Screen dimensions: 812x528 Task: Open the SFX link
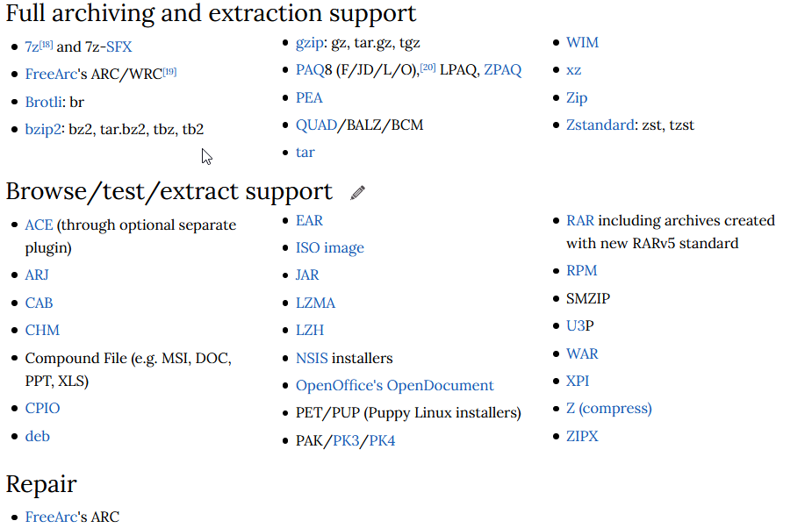tap(119, 47)
